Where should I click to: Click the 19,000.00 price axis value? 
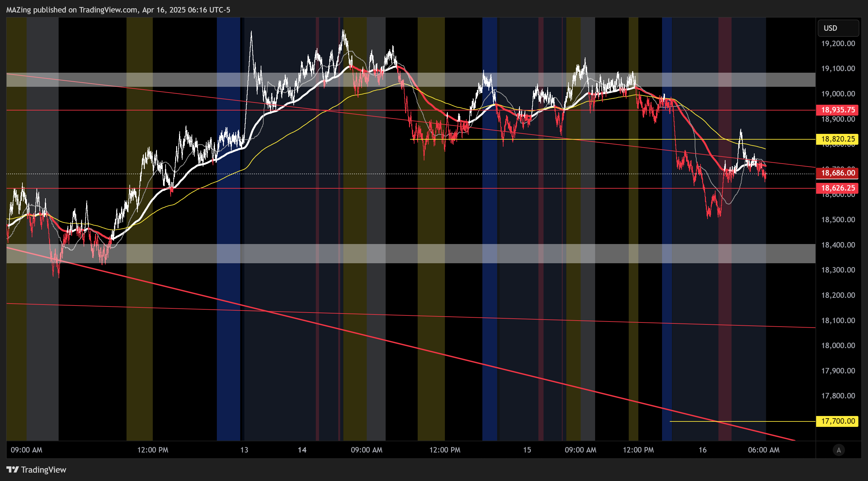click(838, 94)
